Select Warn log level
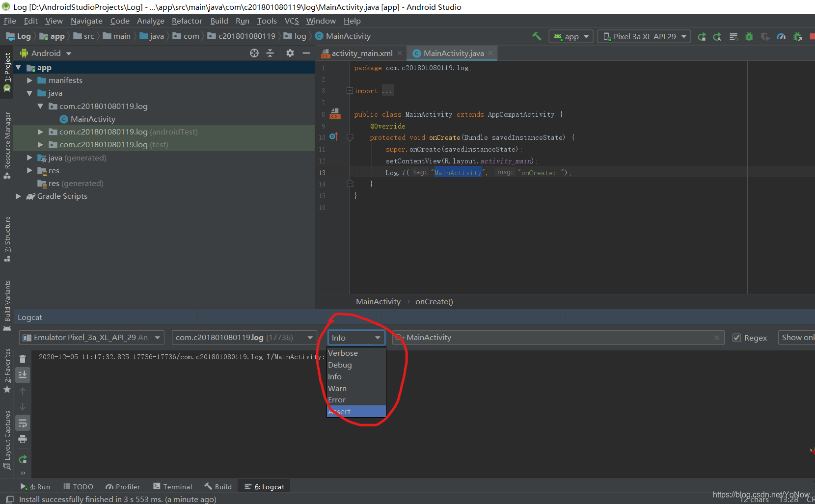This screenshot has height=504, width=815. (356, 389)
